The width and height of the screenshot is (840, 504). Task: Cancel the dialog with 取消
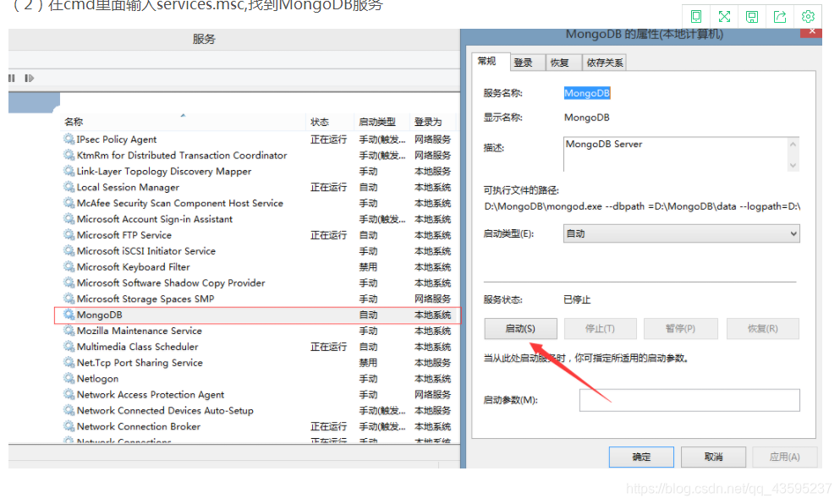coord(714,457)
